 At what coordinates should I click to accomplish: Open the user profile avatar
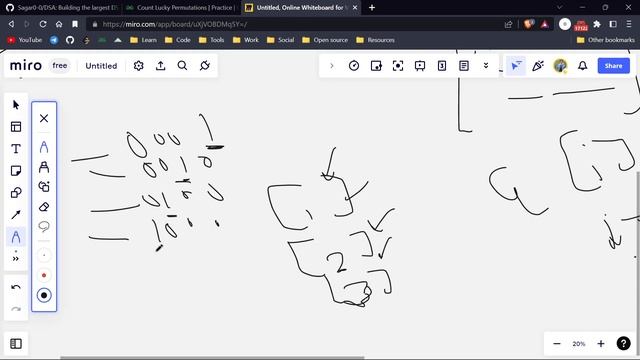560,66
